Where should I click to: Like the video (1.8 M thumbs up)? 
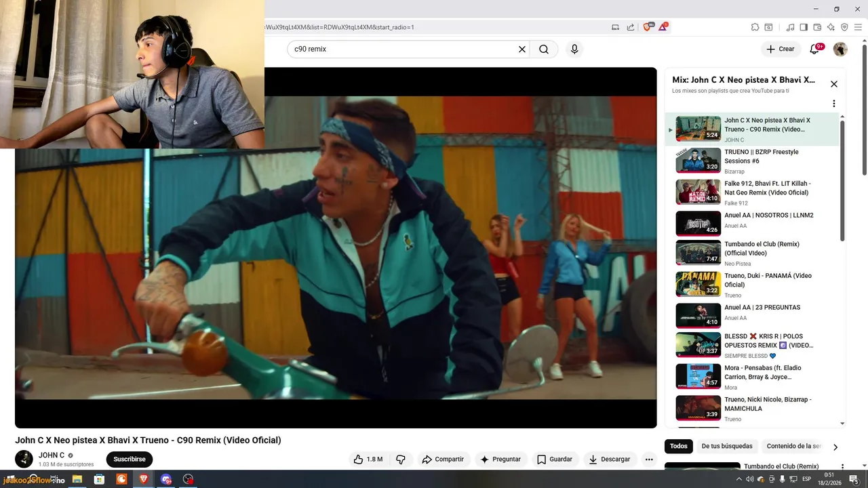[x=368, y=459]
